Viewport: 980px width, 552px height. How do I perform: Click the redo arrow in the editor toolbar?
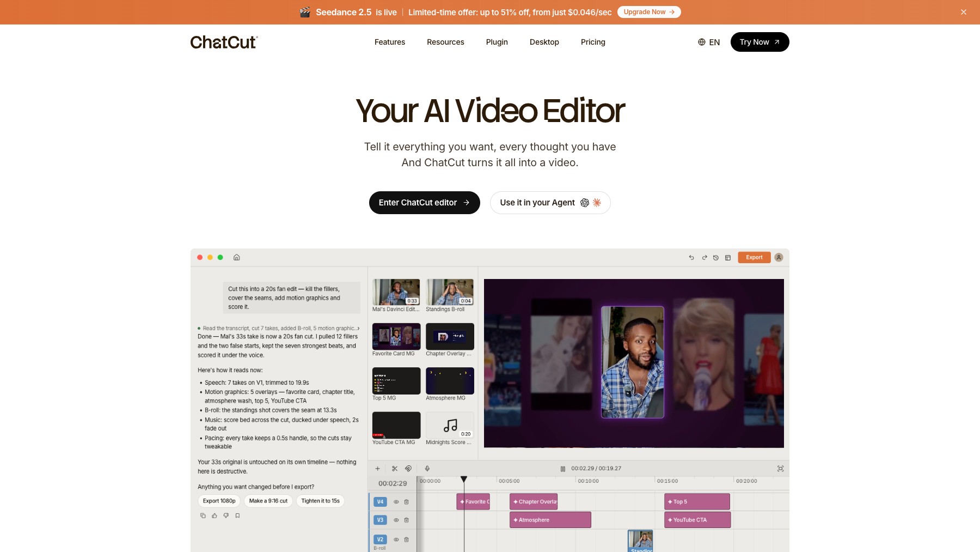(x=704, y=258)
